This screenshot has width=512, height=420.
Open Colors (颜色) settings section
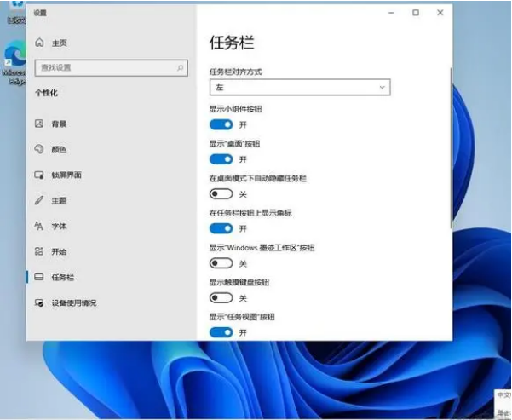click(59, 149)
